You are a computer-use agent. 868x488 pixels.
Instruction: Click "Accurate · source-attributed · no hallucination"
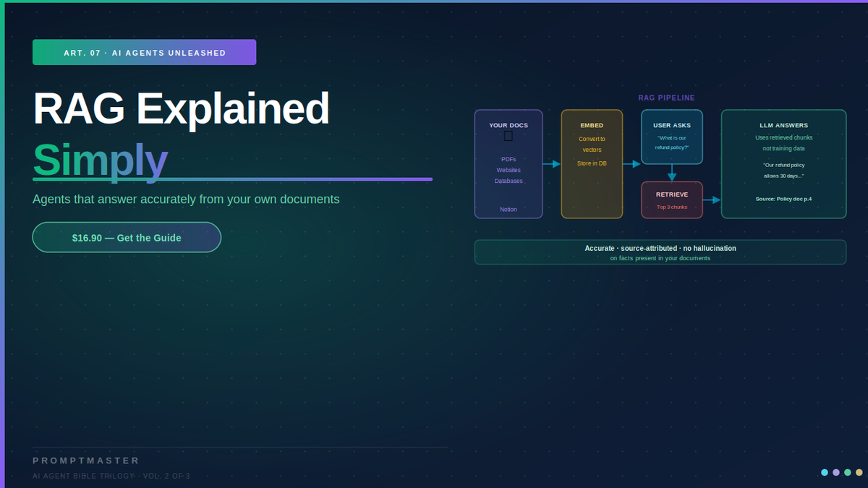coord(660,248)
